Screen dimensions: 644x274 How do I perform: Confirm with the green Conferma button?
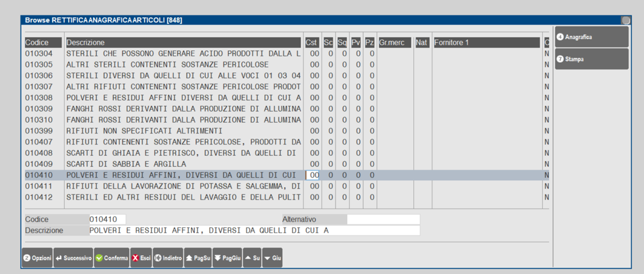112,257
